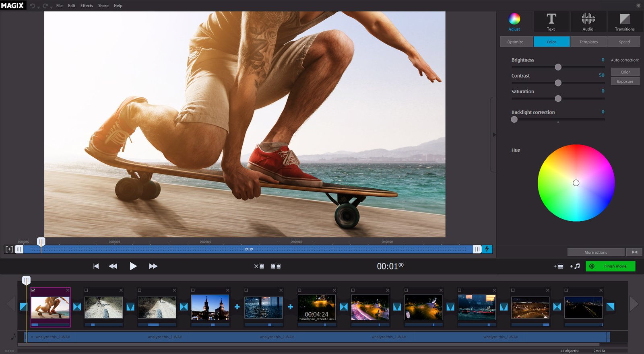Screen dimensions: 644x354
Task: Open the Audio panel icon
Action: [588, 22]
